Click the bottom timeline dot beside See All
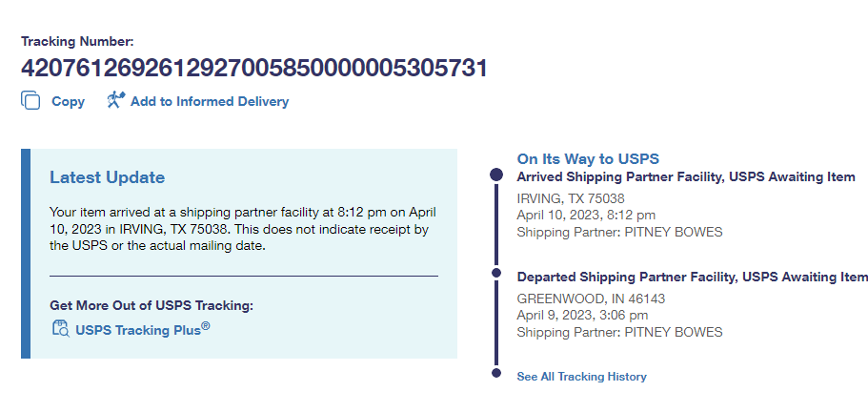This screenshot has width=868, height=412. tap(495, 373)
